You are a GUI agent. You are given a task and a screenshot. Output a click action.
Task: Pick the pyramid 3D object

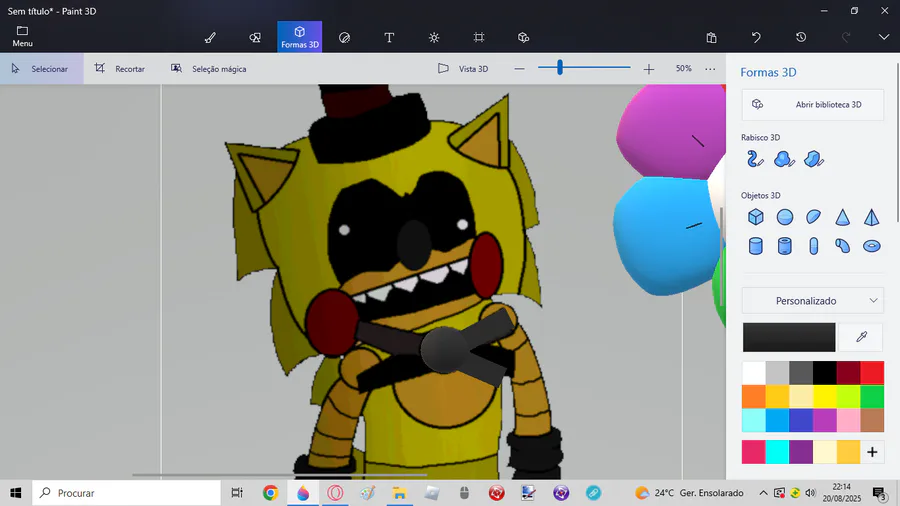(x=871, y=217)
